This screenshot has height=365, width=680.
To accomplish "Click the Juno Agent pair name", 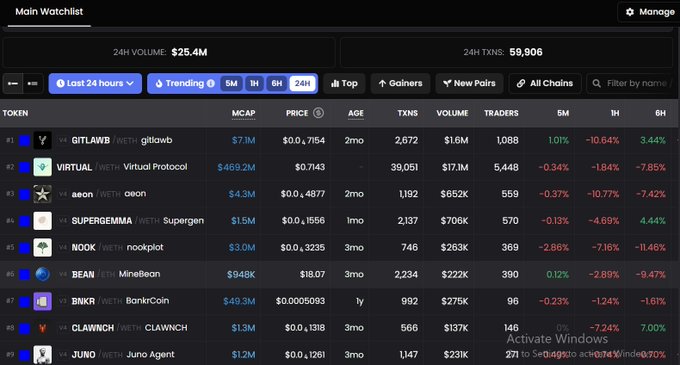I will [x=150, y=355].
